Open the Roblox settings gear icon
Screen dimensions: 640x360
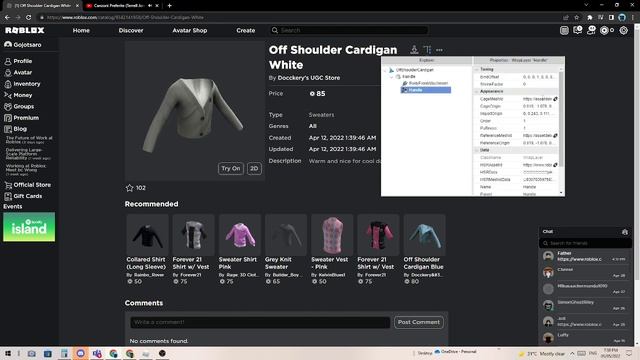pyautogui.click(x=623, y=30)
